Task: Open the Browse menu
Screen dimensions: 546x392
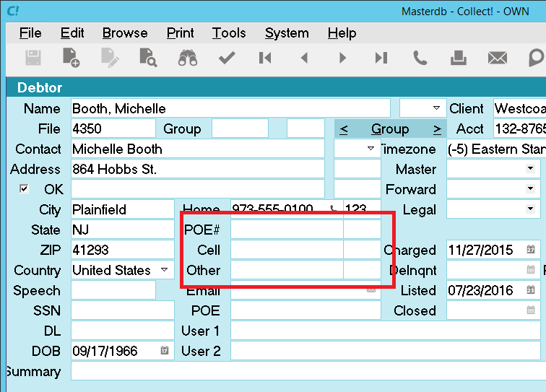Action: pos(124,33)
